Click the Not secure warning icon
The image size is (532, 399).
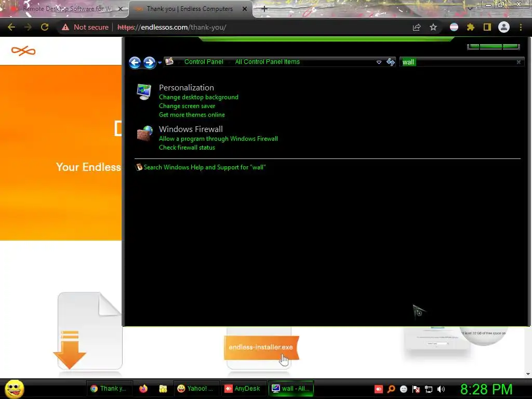(65, 27)
